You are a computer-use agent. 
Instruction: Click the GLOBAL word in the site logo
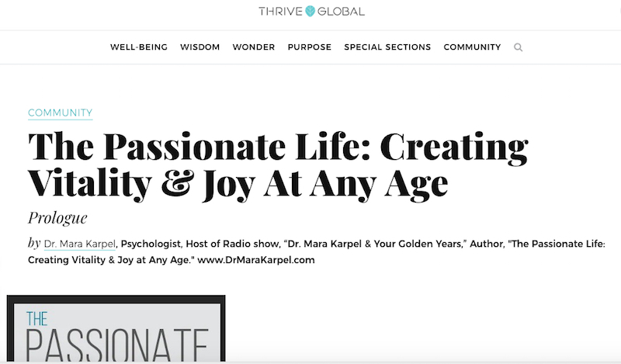click(x=341, y=12)
